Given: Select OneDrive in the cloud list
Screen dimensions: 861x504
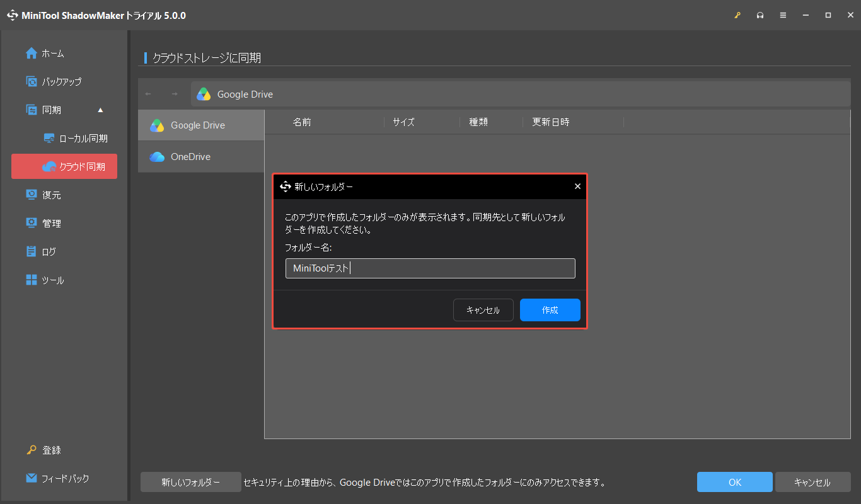Looking at the screenshot, I should (201, 157).
